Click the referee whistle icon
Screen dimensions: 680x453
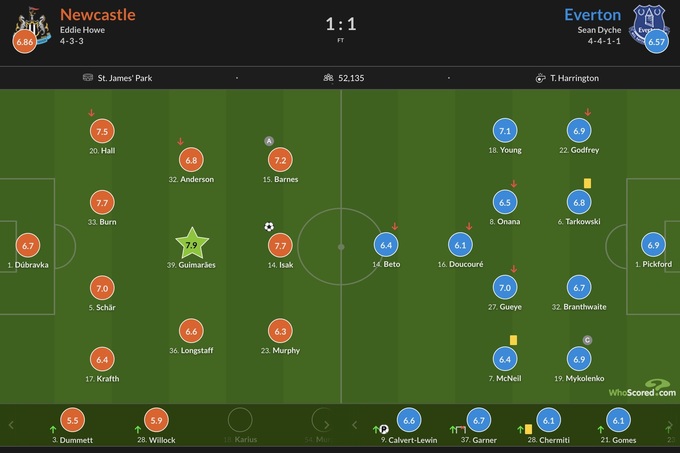point(540,78)
